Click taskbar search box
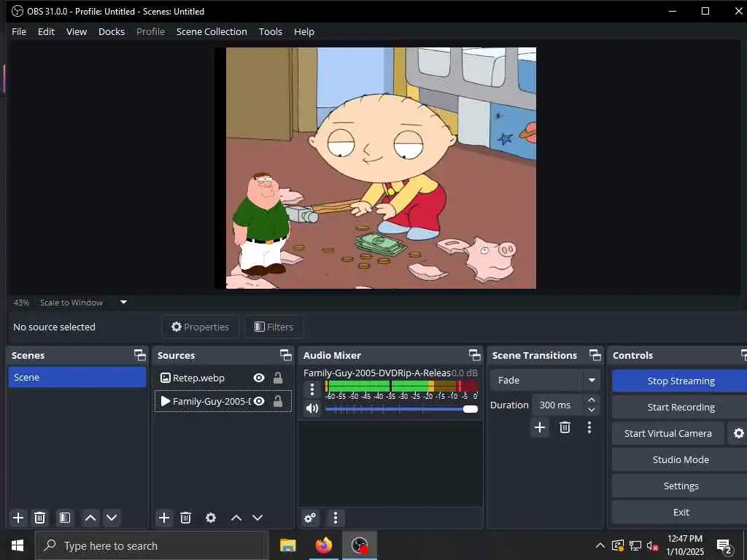747x560 pixels. point(152,545)
